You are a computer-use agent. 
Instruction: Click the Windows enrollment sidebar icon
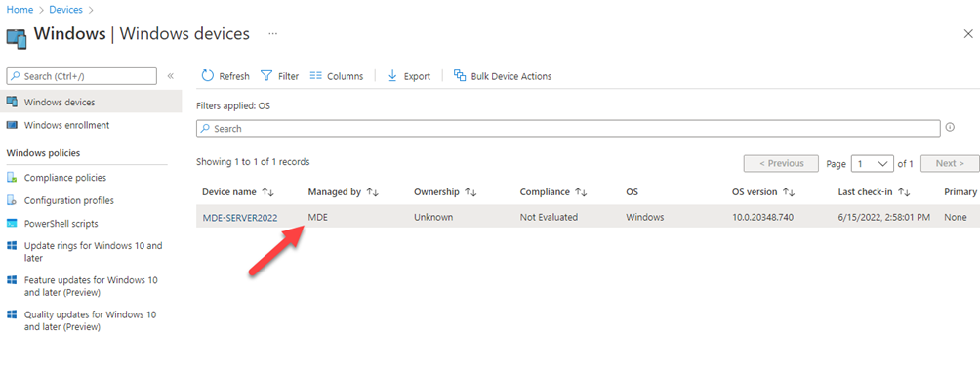click(x=12, y=125)
